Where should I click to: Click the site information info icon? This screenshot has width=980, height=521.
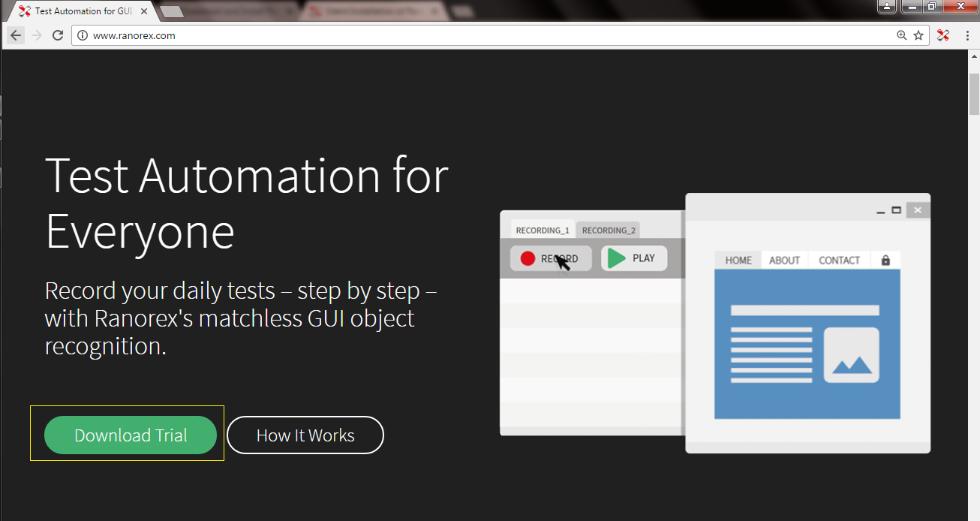tap(81, 35)
